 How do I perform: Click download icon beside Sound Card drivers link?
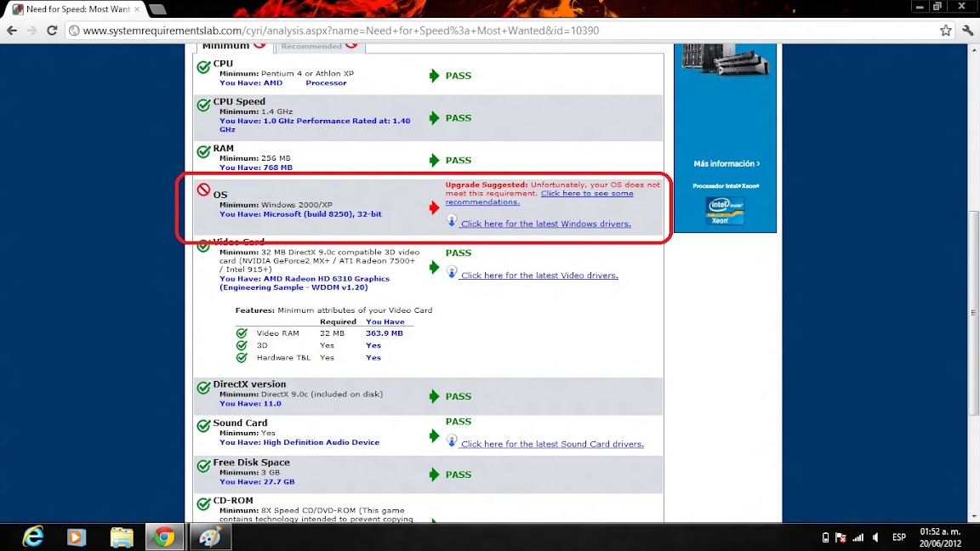point(452,440)
